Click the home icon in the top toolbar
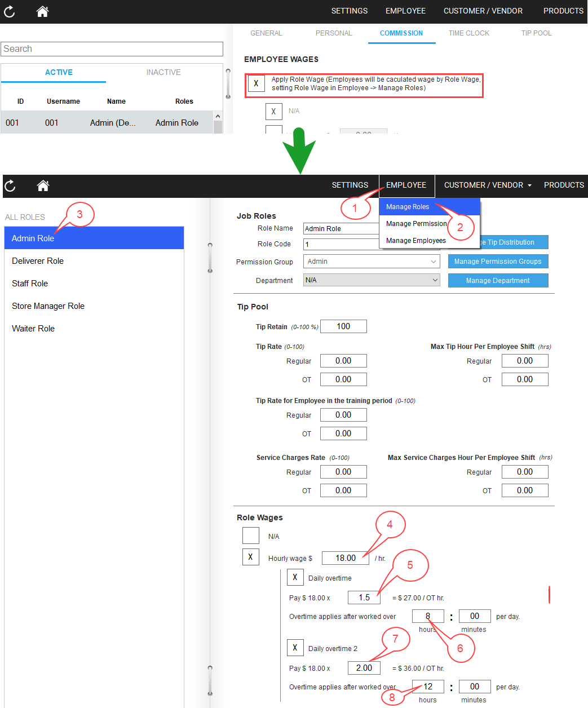This screenshot has height=708, width=588. 42,11
